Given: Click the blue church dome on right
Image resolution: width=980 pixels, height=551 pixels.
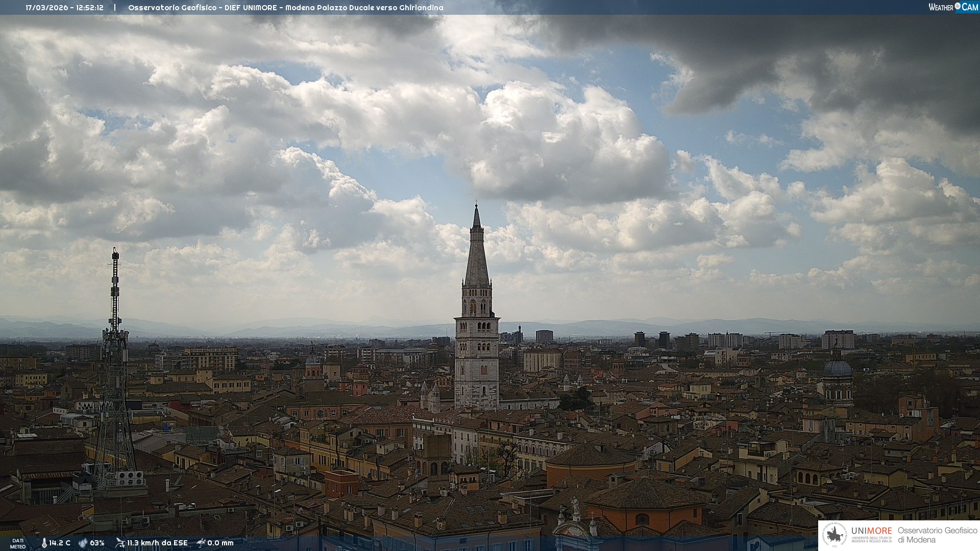Looking at the screenshot, I should coord(837,367).
